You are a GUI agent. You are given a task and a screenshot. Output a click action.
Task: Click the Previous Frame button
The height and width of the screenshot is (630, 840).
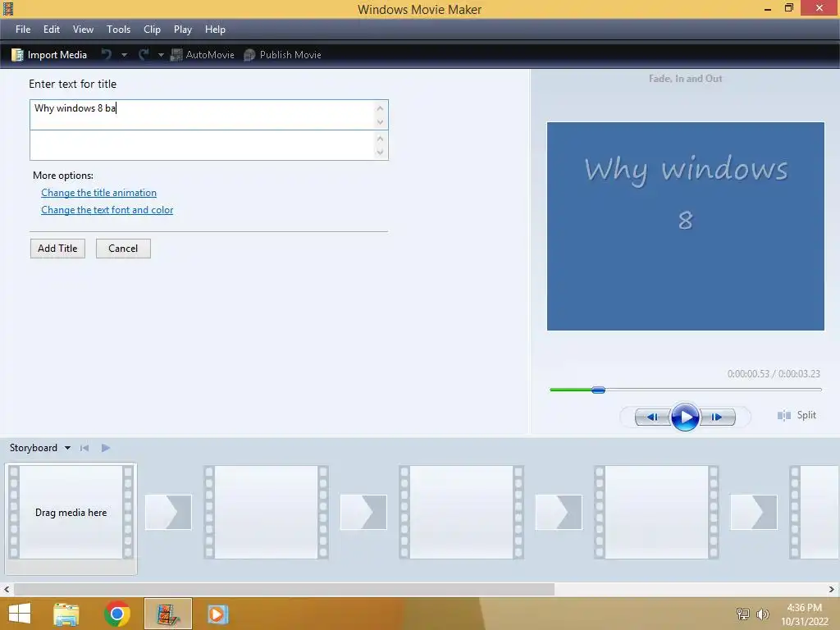click(x=652, y=417)
